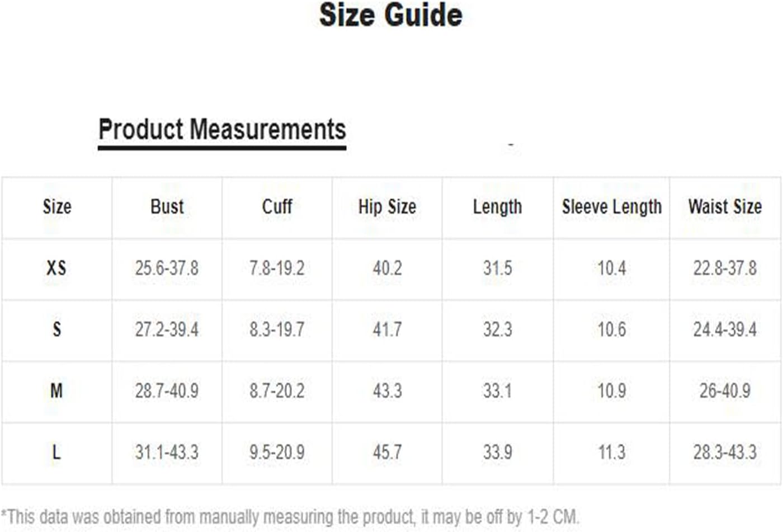Click the XS bust value 25.6-37.8
The image size is (783, 532).
[x=167, y=268]
